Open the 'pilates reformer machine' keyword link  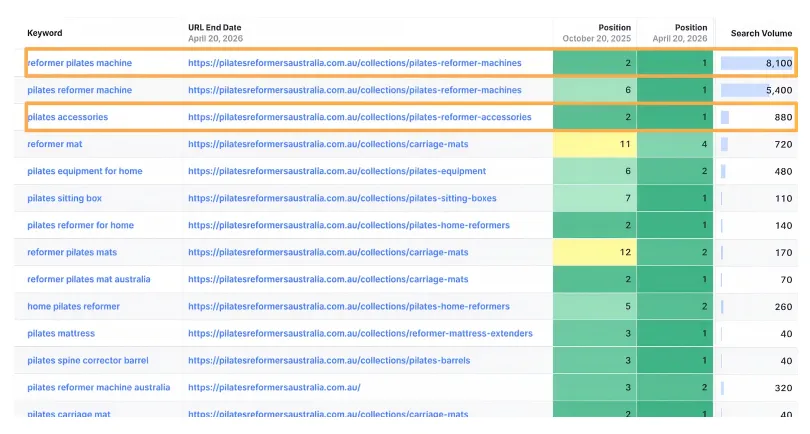(80, 90)
